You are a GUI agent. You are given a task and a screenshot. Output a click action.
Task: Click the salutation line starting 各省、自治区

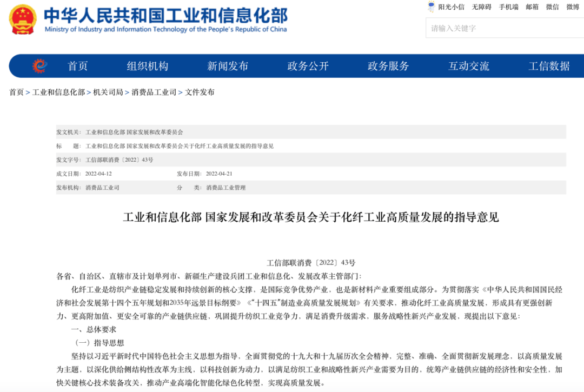[x=209, y=276]
